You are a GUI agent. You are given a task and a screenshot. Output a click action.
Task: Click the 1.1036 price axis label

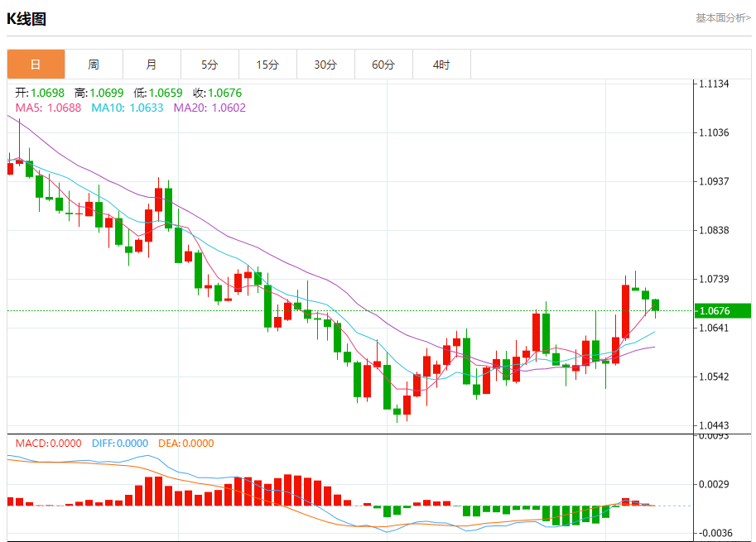[x=714, y=132]
